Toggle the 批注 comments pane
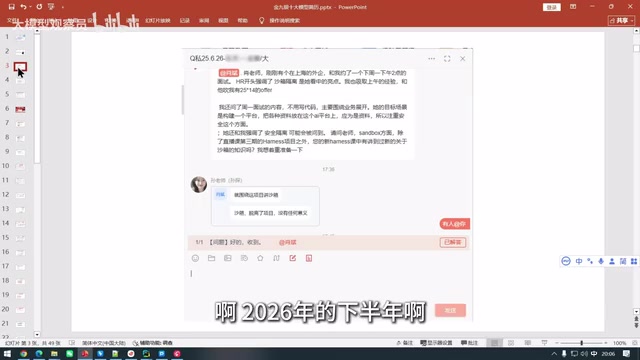This screenshot has width=640, height=360. coord(469,343)
